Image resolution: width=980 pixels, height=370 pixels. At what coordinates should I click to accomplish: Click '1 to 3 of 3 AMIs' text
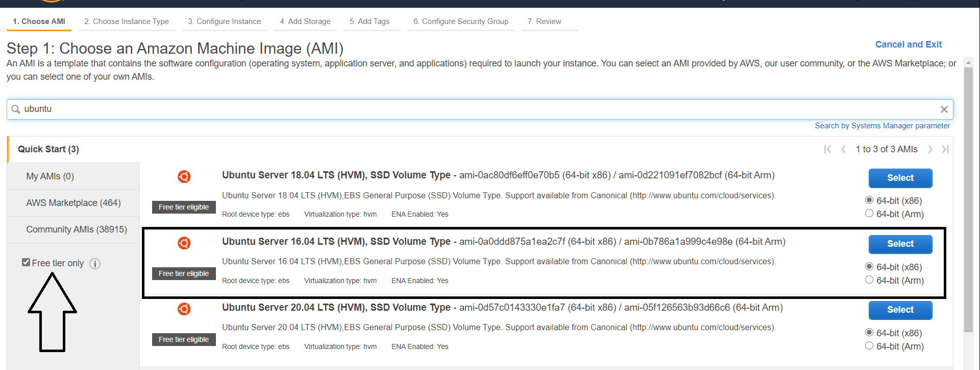pyautogui.click(x=887, y=149)
